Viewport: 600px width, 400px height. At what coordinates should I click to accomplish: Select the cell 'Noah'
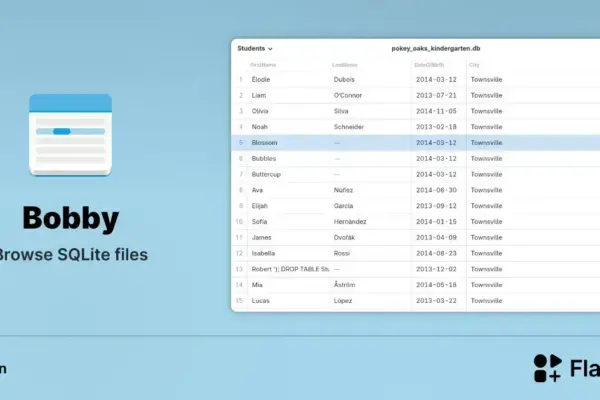point(259,127)
